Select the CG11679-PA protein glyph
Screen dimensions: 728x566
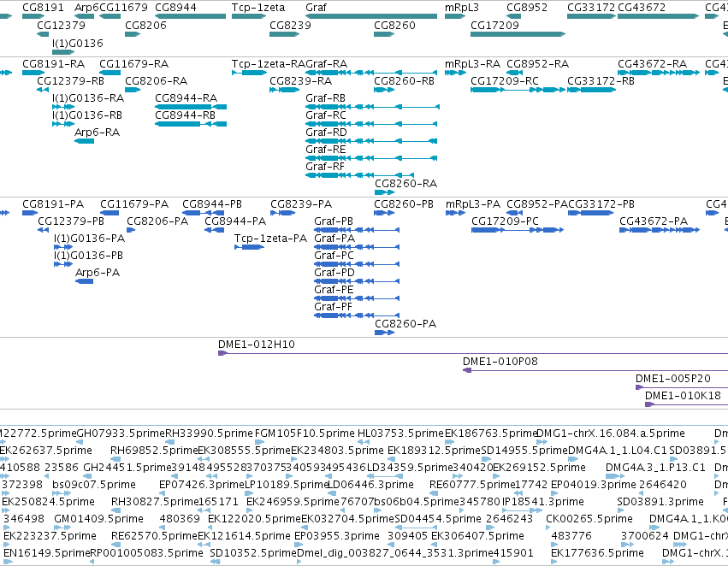tap(109, 213)
